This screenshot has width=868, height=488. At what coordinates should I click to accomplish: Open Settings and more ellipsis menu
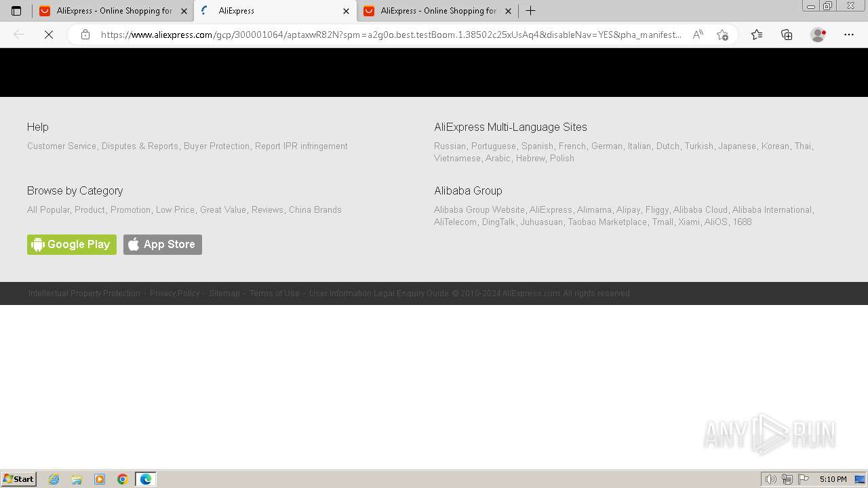(849, 35)
